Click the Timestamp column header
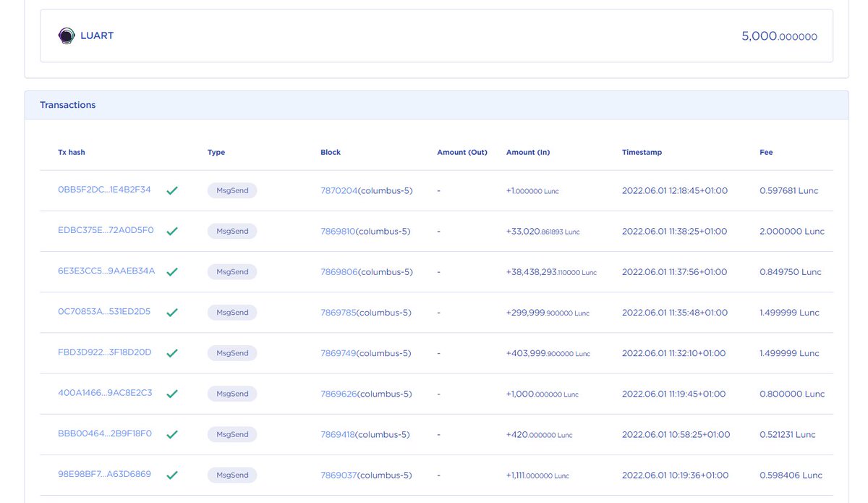 tap(642, 152)
